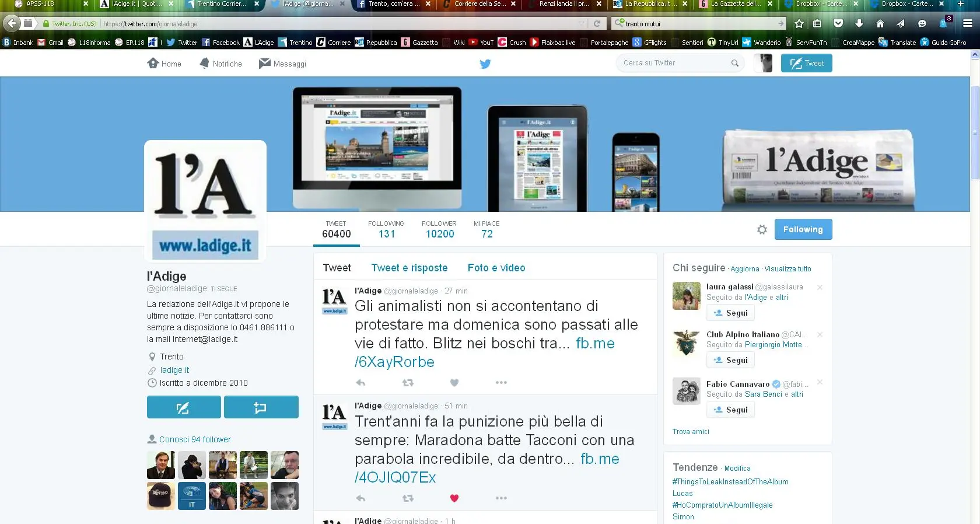Open Notifiche notifications page

[220, 64]
